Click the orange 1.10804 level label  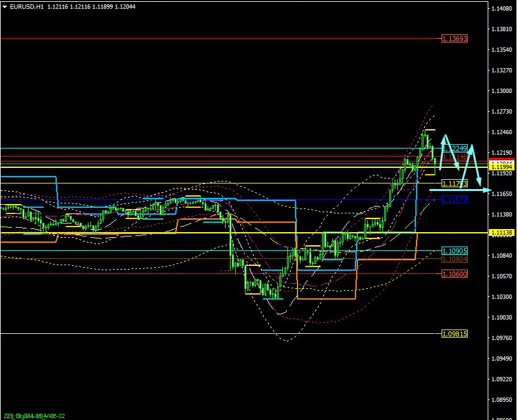click(454, 259)
